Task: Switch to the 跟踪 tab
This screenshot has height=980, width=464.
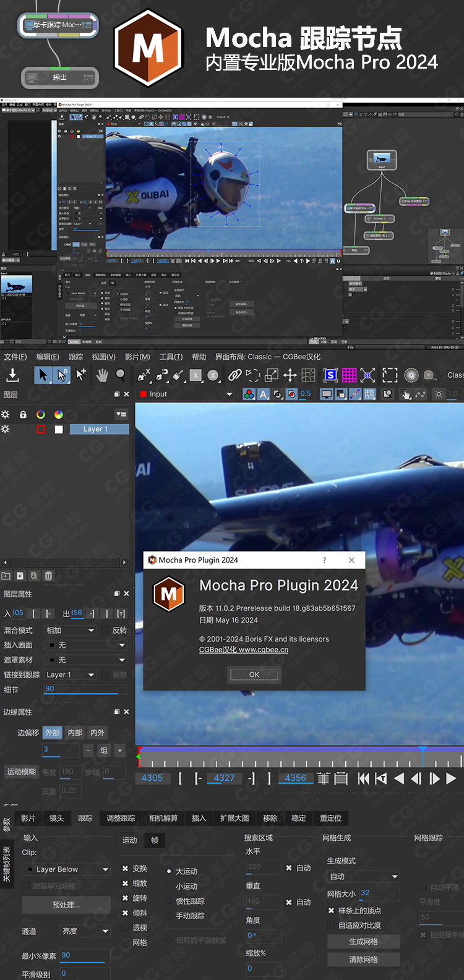Action: click(x=85, y=818)
